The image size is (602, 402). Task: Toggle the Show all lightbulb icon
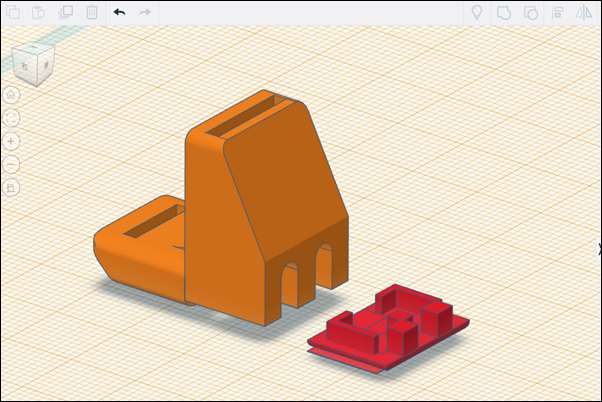tap(477, 12)
